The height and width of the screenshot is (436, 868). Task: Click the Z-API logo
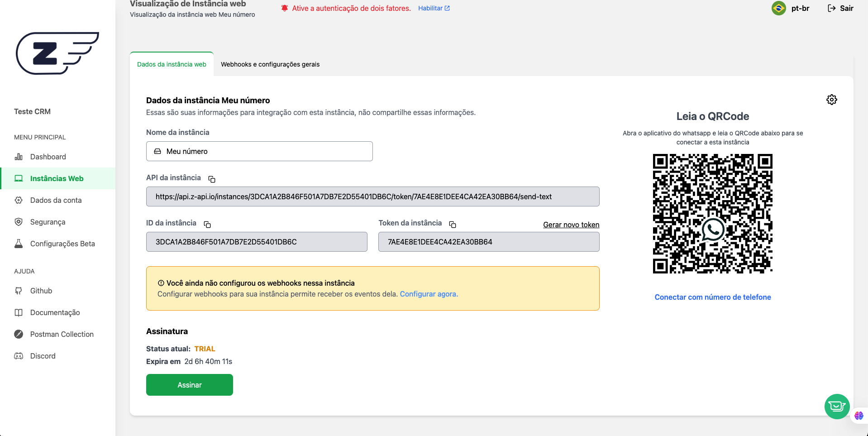(x=57, y=53)
